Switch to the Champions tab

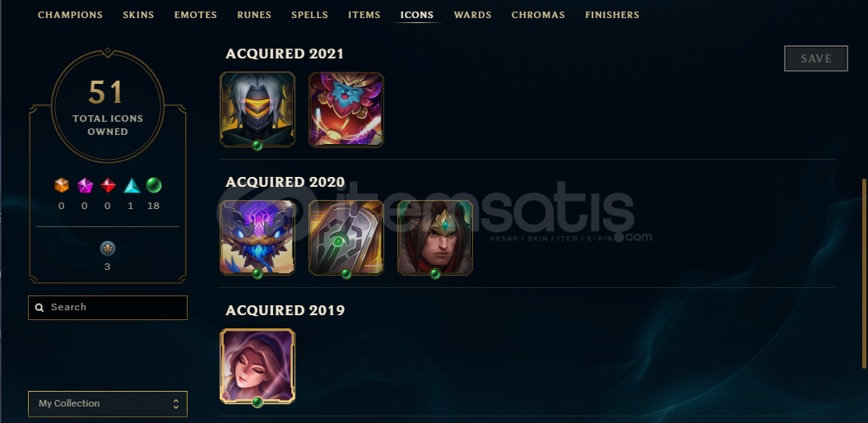70,15
